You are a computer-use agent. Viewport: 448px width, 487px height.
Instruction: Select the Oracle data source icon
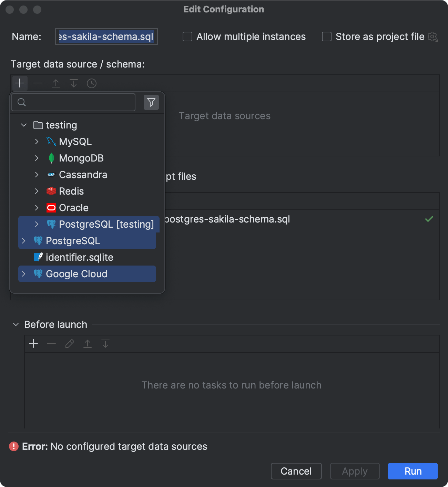(x=51, y=208)
